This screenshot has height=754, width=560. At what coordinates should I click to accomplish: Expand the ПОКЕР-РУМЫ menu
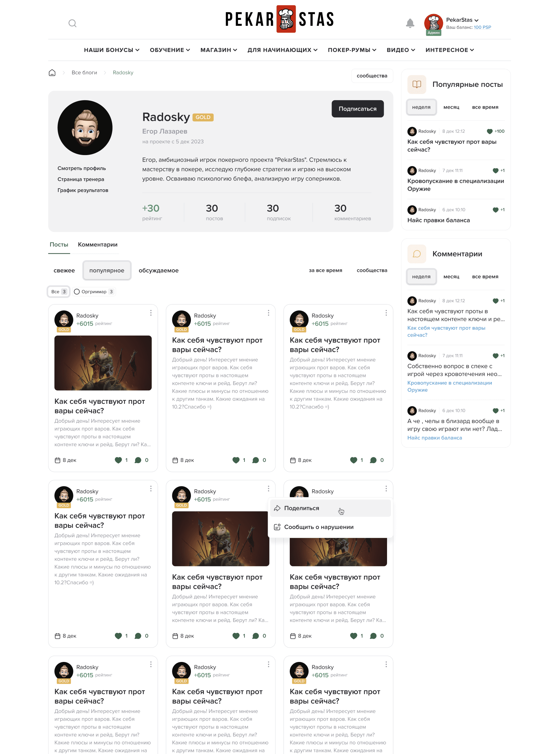tap(352, 50)
